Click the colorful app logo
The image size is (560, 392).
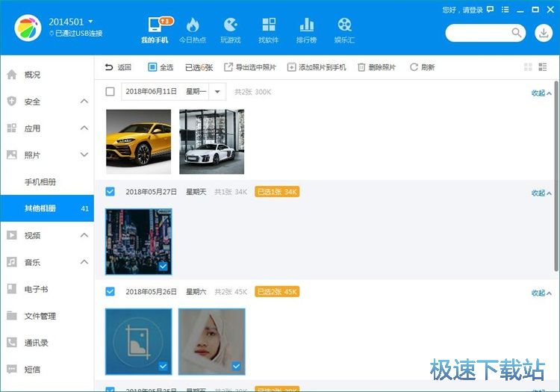28,28
